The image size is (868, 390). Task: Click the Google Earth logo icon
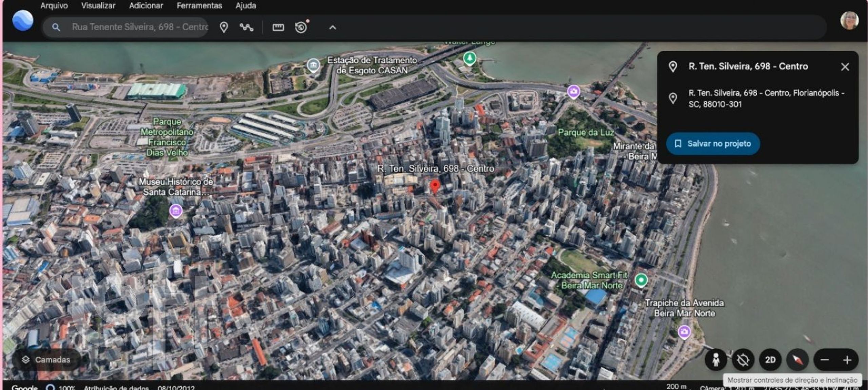click(23, 21)
